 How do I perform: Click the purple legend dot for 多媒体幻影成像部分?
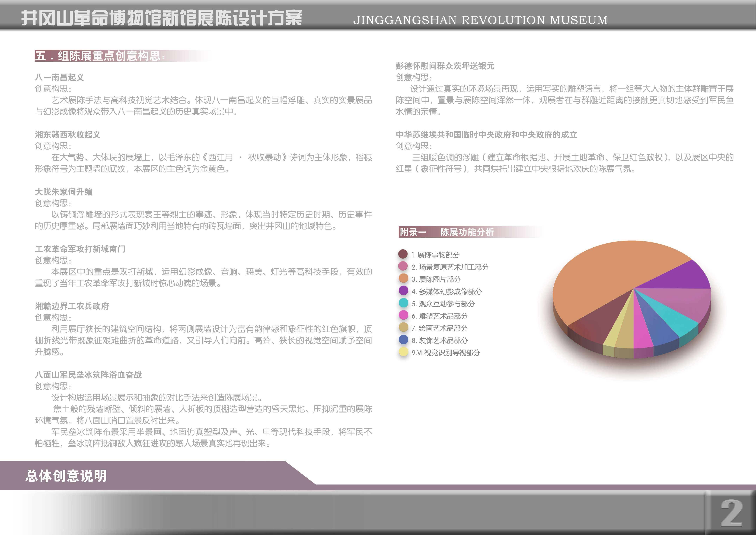[x=403, y=291]
